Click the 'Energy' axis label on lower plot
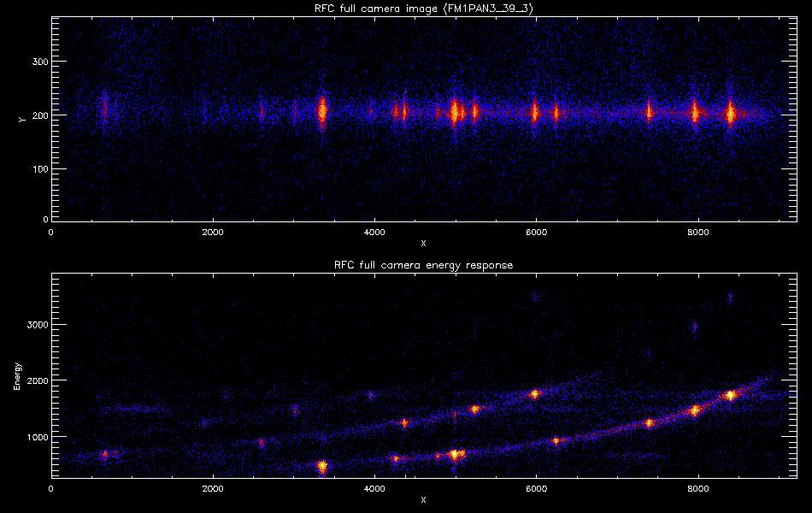 pos(18,376)
